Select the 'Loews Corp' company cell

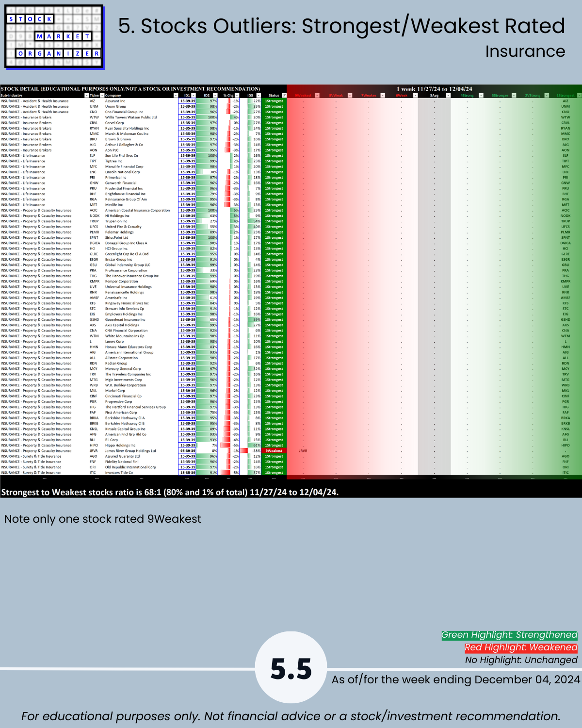[x=114, y=342]
